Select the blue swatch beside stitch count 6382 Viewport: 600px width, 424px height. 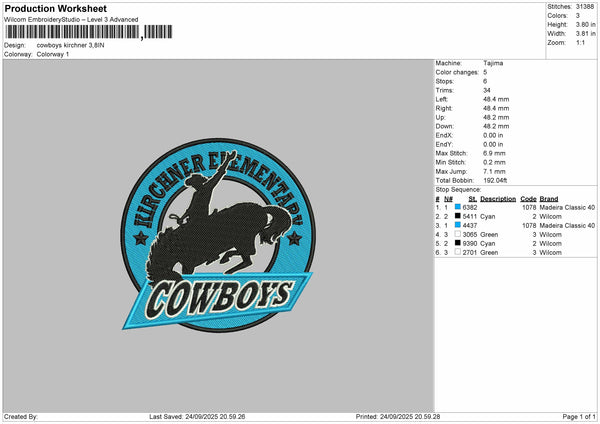tap(457, 207)
